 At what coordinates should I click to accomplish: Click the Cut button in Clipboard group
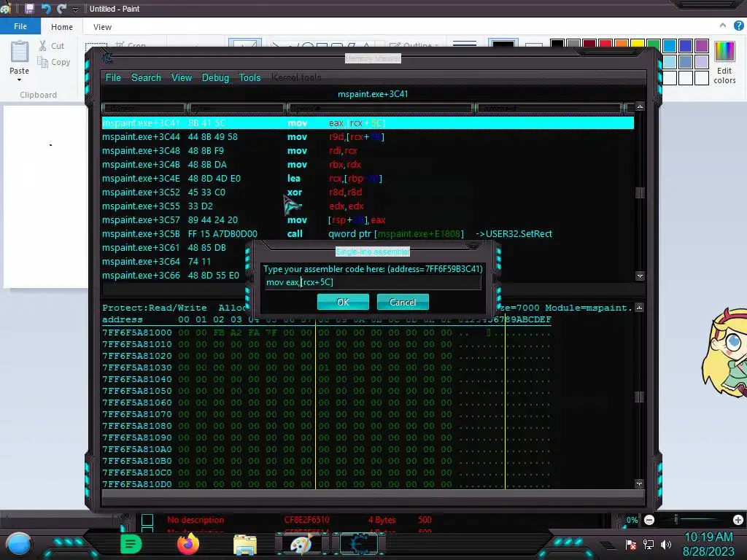click(52, 46)
